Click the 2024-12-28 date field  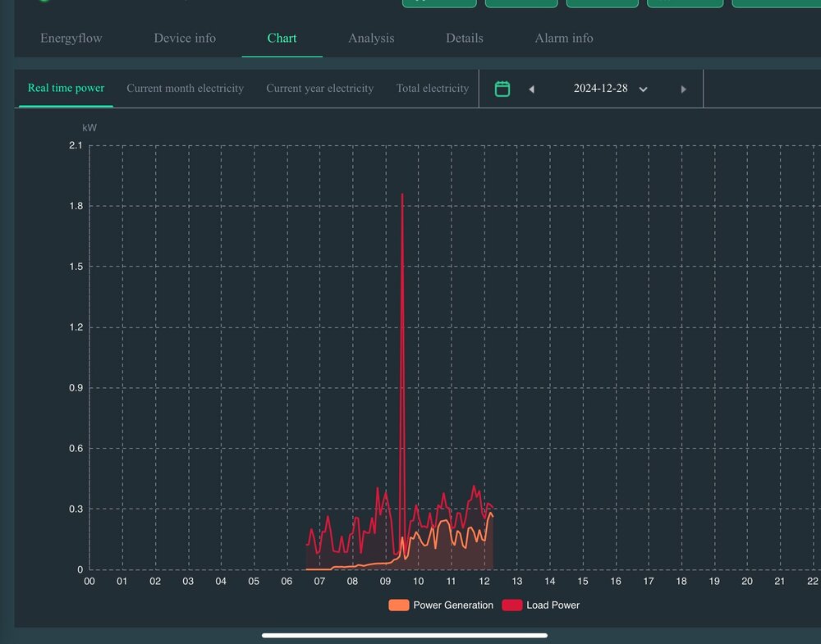point(600,89)
